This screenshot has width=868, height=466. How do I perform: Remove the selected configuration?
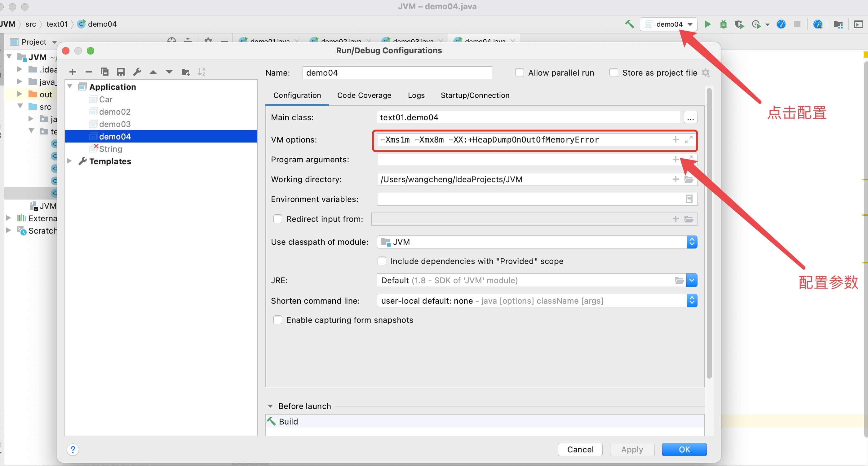(89, 72)
